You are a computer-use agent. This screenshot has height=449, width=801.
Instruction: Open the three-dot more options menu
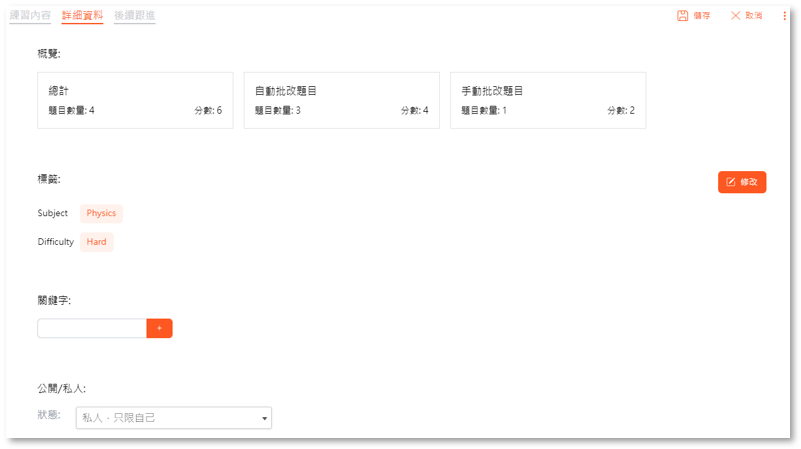pyautogui.click(x=784, y=16)
